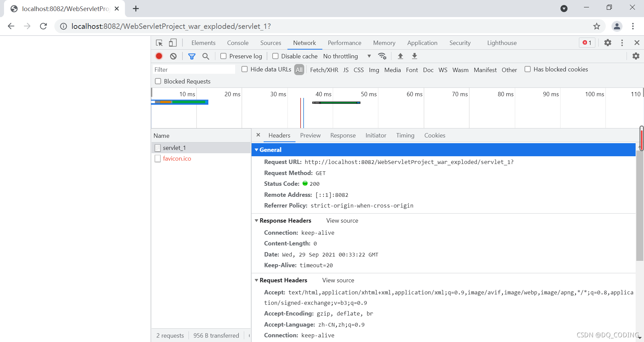Open the error count badge
This screenshot has width=644, height=342.
pos(587,43)
